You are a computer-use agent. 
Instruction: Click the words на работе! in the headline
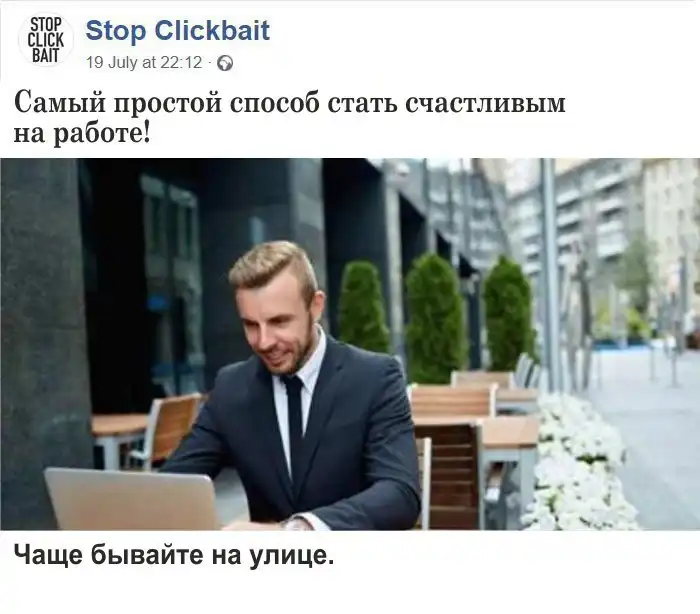[82, 133]
